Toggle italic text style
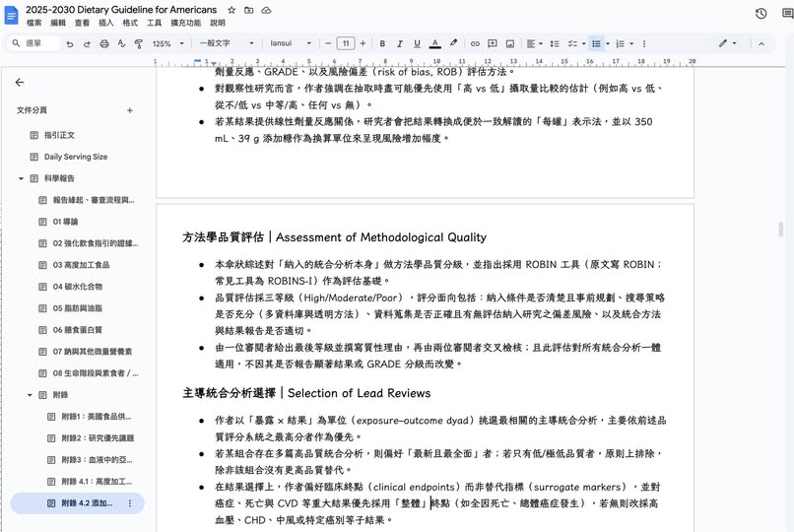Screen dimensions: 794x532 (x=399, y=43)
